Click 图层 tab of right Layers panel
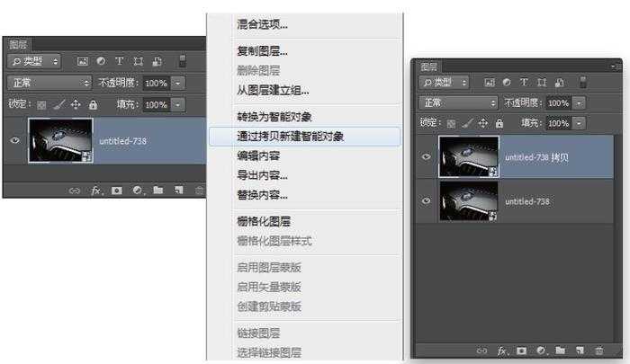 coord(428,67)
